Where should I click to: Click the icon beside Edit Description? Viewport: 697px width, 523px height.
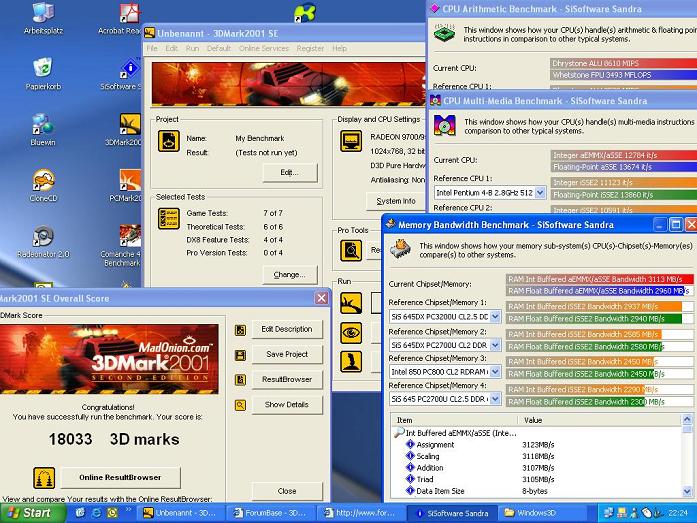(240, 330)
